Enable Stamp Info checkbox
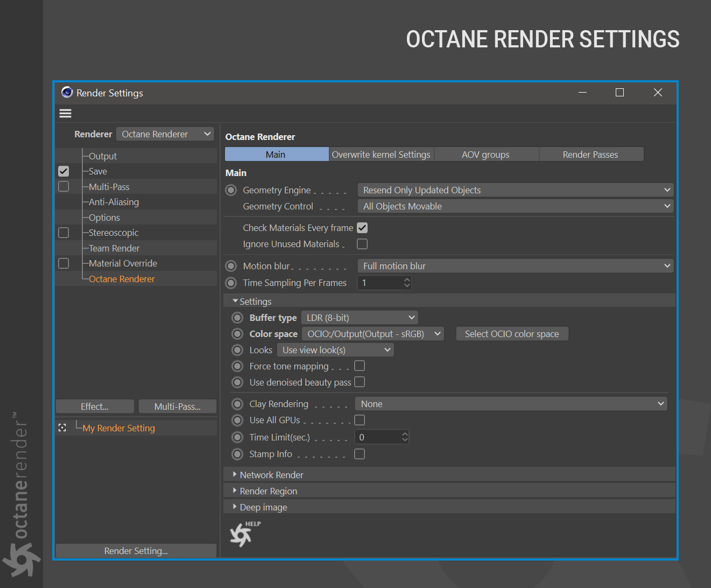 [360, 454]
